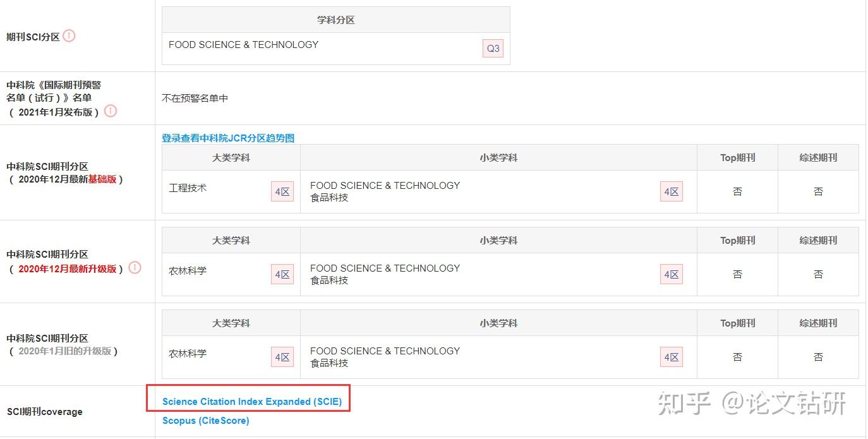Click info icon next to 期刊SCI分区
868x439 pixels.
tap(69, 36)
